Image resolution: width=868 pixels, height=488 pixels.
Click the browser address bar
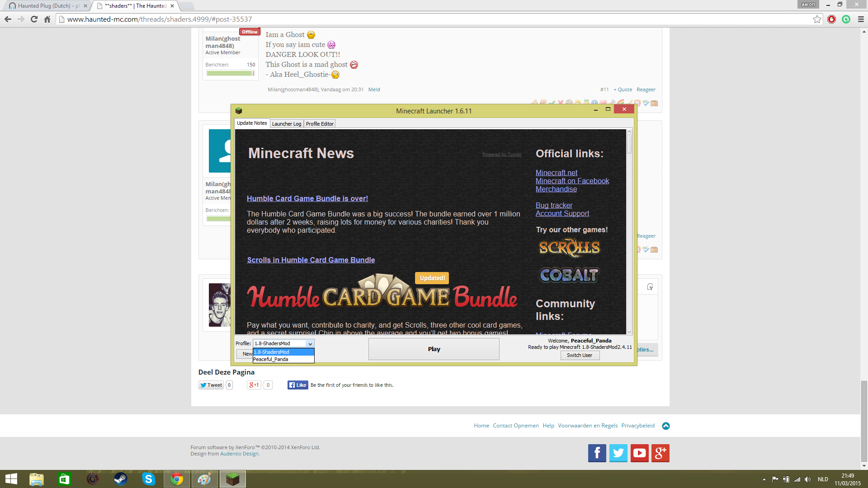click(434, 19)
